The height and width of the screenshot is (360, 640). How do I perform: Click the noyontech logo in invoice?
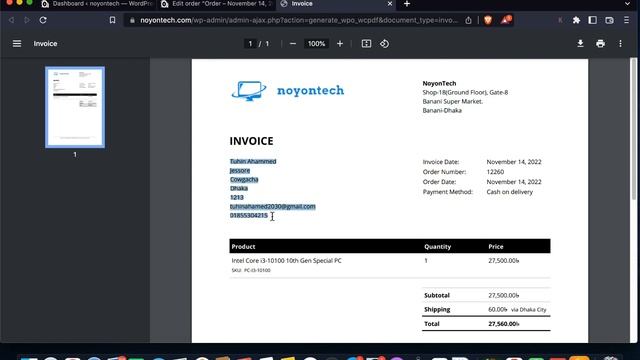pyautogui.click(x=288, y=90)
